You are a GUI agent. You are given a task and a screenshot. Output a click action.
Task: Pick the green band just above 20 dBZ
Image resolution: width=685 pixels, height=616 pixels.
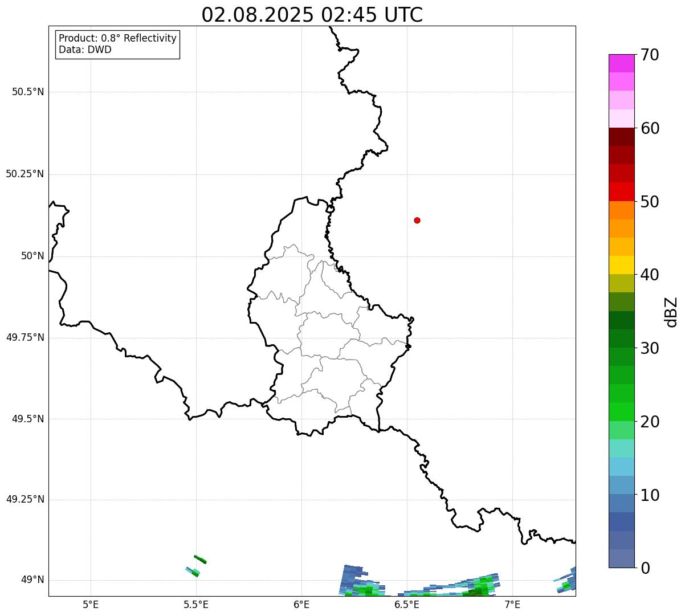[x=621, y=411]
